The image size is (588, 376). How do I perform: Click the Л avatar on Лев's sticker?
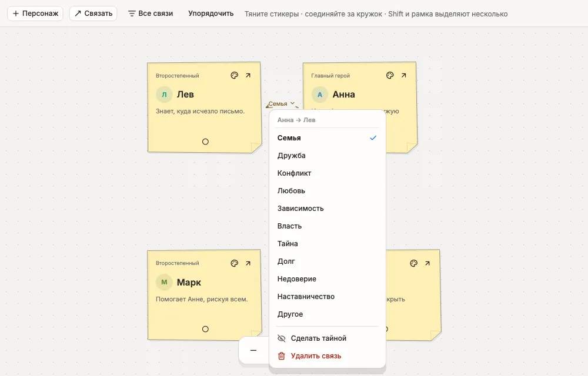coord(164,95)
